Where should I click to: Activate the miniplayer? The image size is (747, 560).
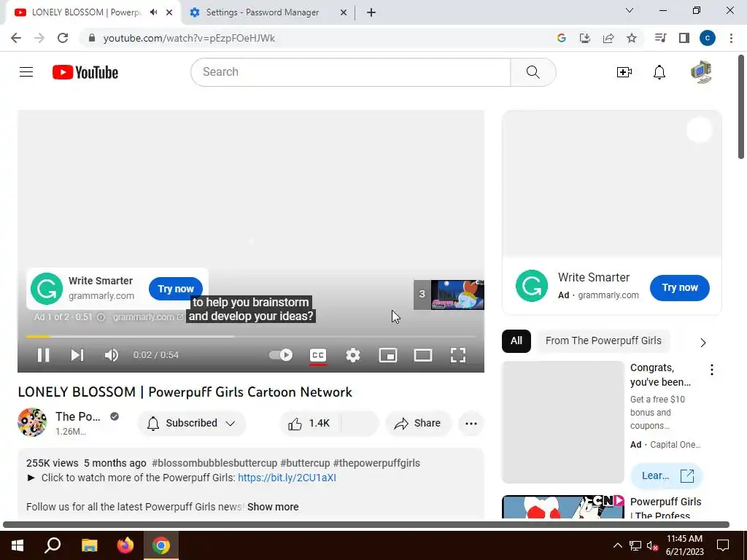388,355
